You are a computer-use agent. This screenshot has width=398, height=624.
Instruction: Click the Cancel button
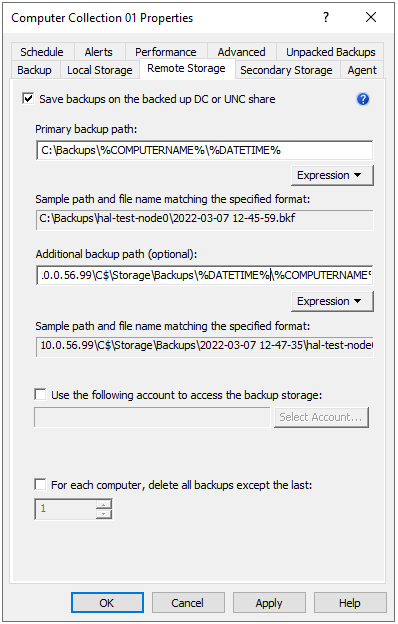click(188, 603)
